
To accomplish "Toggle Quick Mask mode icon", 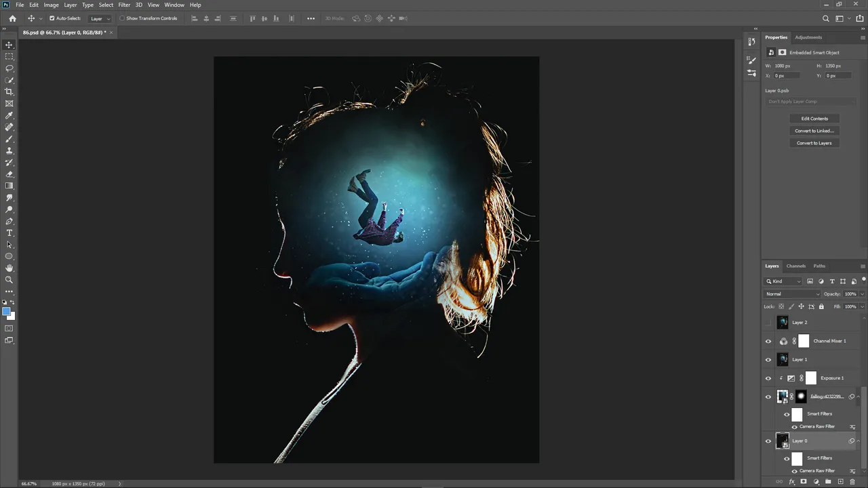I will (x=9, y=329).
